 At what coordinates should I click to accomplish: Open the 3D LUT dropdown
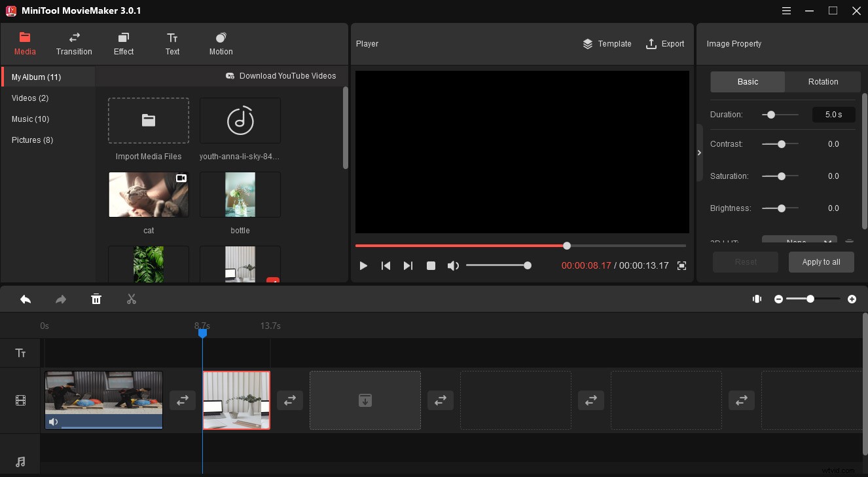coord(799,241)
